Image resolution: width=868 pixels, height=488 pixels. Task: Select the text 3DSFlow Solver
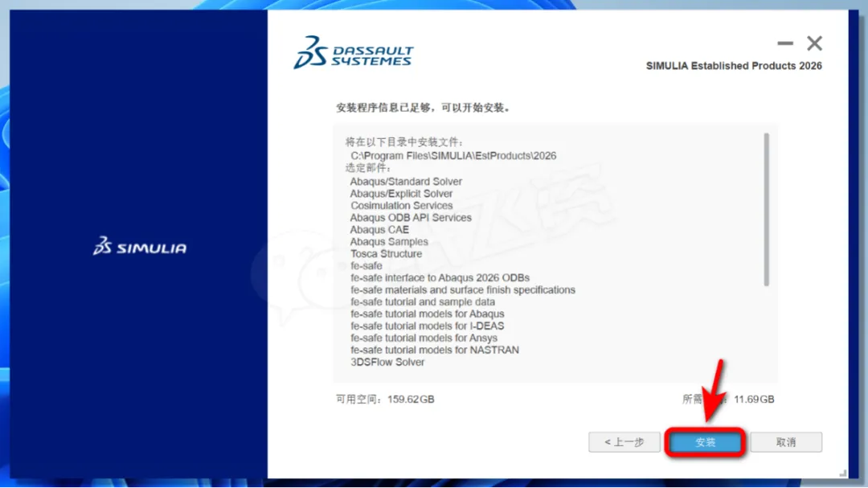(387, 363)
